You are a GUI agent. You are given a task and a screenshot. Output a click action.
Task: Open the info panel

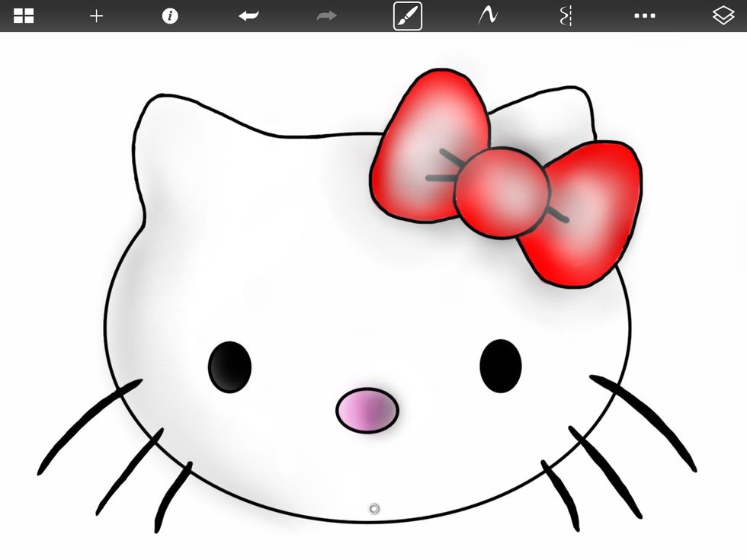point(170,16)
